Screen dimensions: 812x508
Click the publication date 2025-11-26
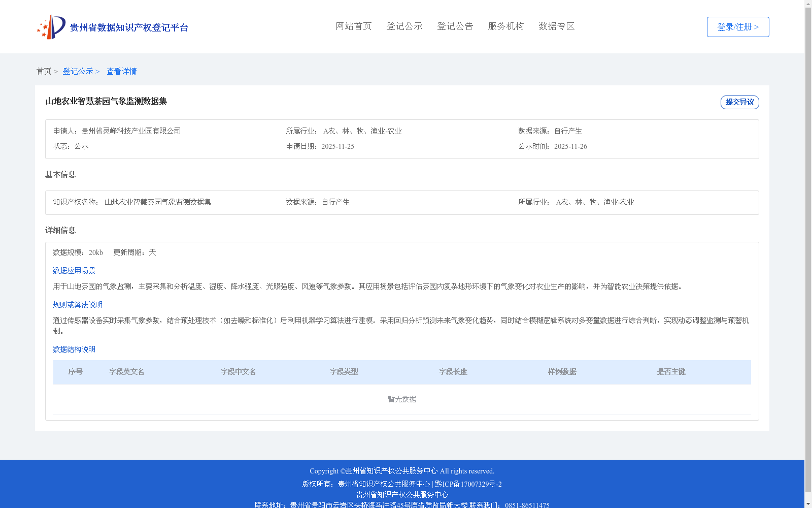[x=570, y=146]
